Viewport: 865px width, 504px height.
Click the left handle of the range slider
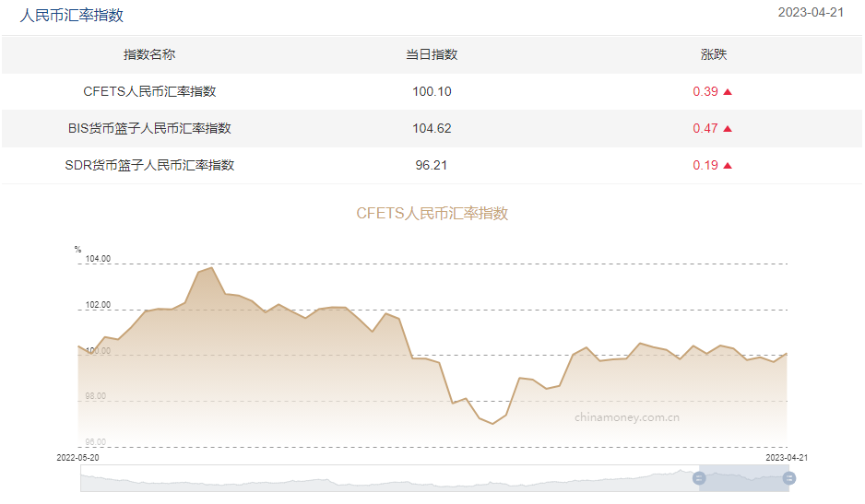click(x=699, y=478)
